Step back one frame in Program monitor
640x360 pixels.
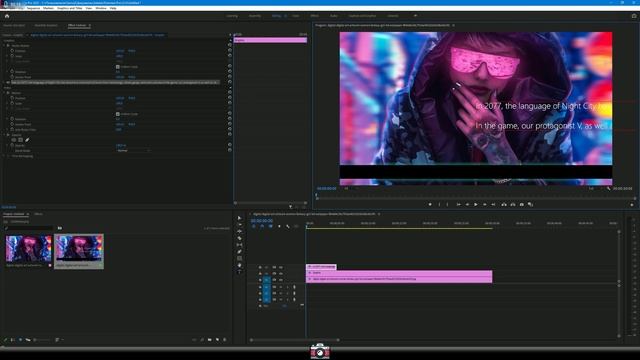[467, 204]
